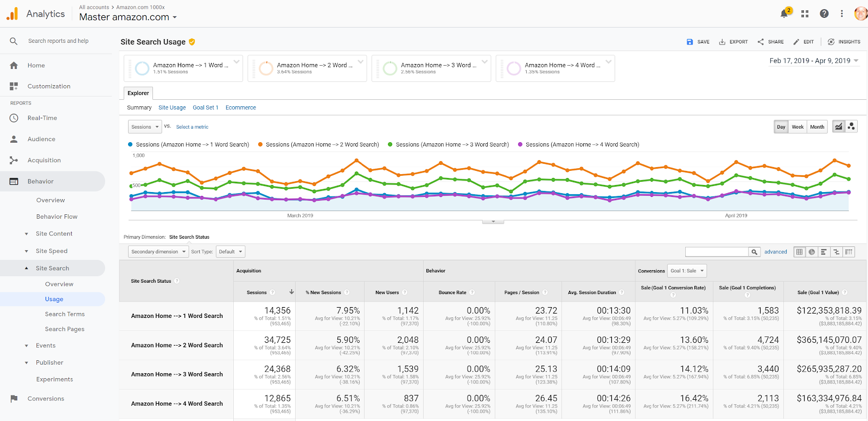Switch to Performance bar view icon

(824, 252)
